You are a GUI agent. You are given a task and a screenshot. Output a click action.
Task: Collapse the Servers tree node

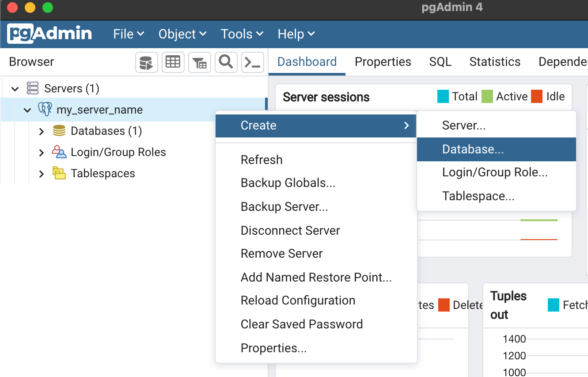15,88
